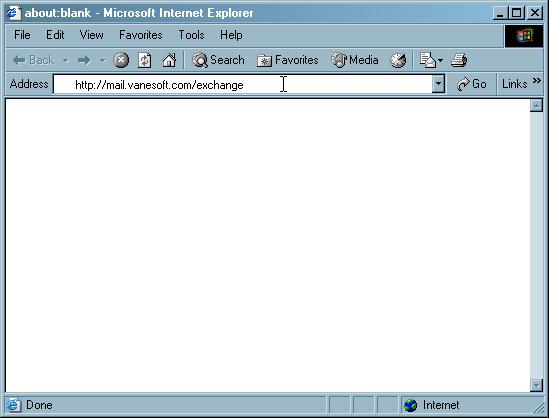This screenshot has width=549, height=418.
Task: Click the Mail toolbar icon
Action: [427, 60]
